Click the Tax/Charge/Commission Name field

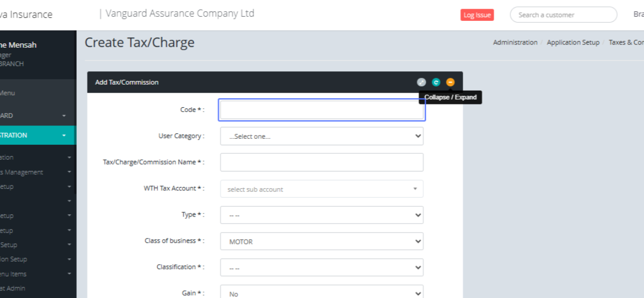(321, 162)
